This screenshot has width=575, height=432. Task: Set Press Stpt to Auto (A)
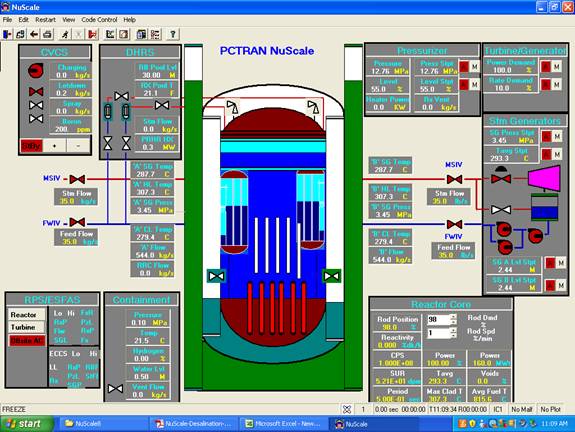[x=464, y=67]
